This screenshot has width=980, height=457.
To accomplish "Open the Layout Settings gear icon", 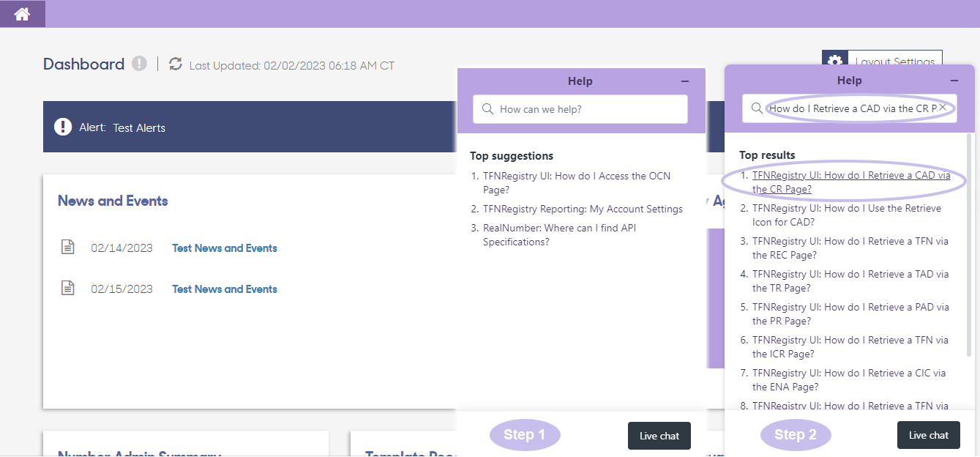I will point(835,62).
